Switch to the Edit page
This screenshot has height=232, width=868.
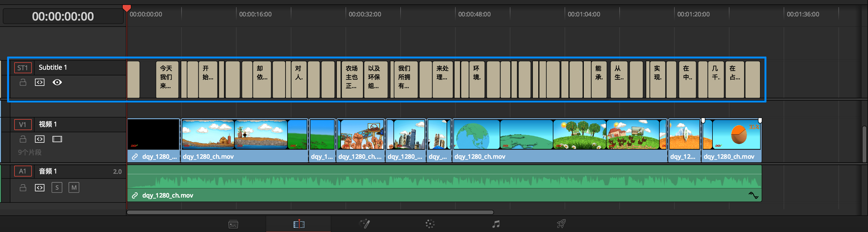tap(299, 224)
